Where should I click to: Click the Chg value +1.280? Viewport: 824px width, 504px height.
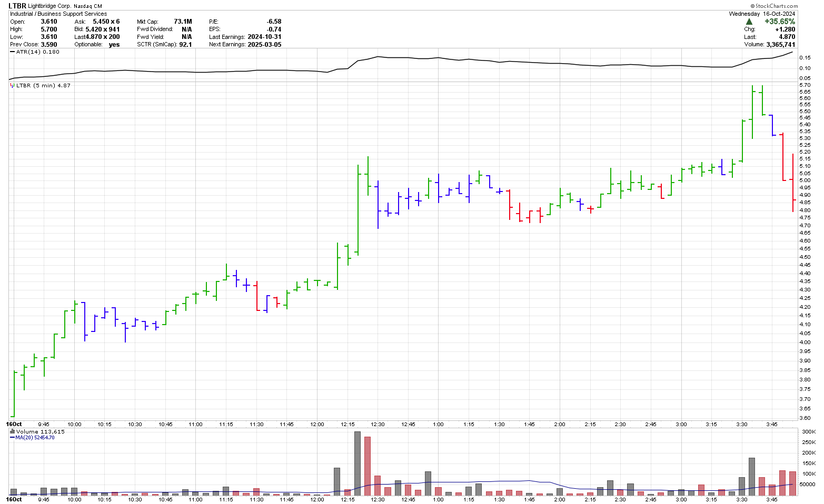coord(785,29)
